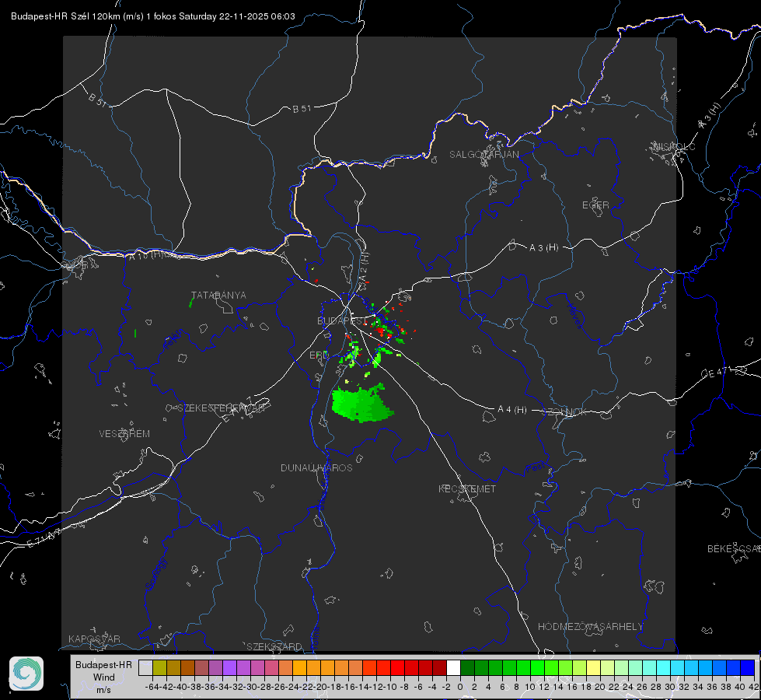
Task: Click the DUNAÚJVÁROS city label
Action: tap(316, 467)
